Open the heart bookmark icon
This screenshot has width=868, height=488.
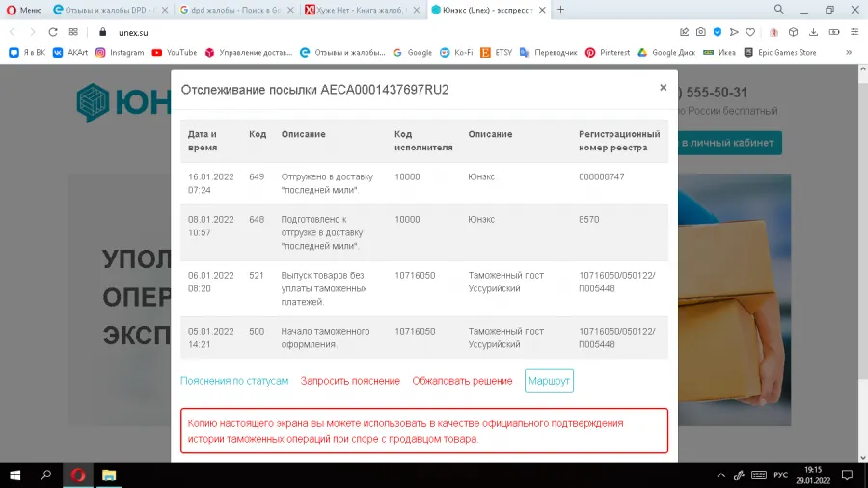[750, 32]
